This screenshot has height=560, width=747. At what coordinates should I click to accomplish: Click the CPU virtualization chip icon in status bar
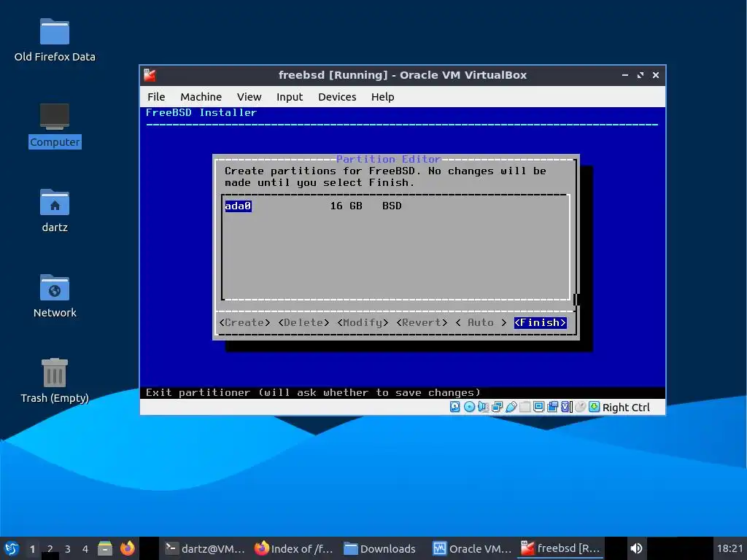[x=566, y=407]
